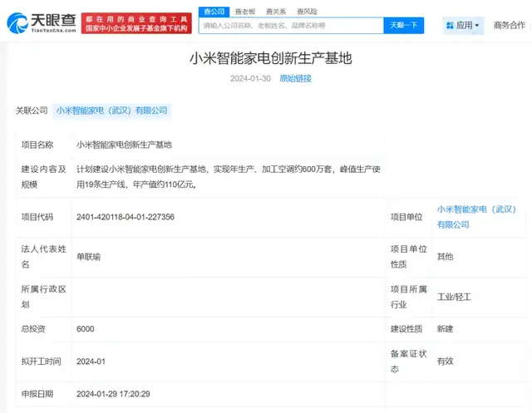Click the Tianyancha logo
Viewport: 532px width, 413px height.
coord(42,23)
